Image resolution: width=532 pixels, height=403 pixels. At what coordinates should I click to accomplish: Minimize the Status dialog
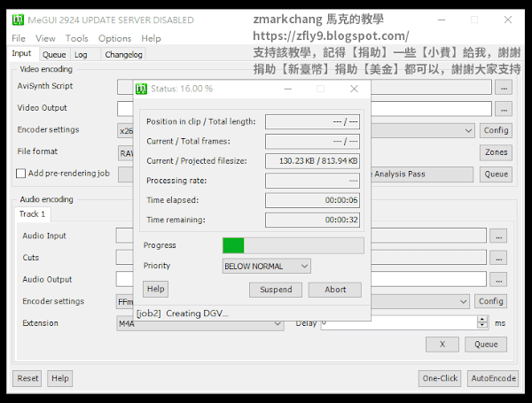point(288,89)
